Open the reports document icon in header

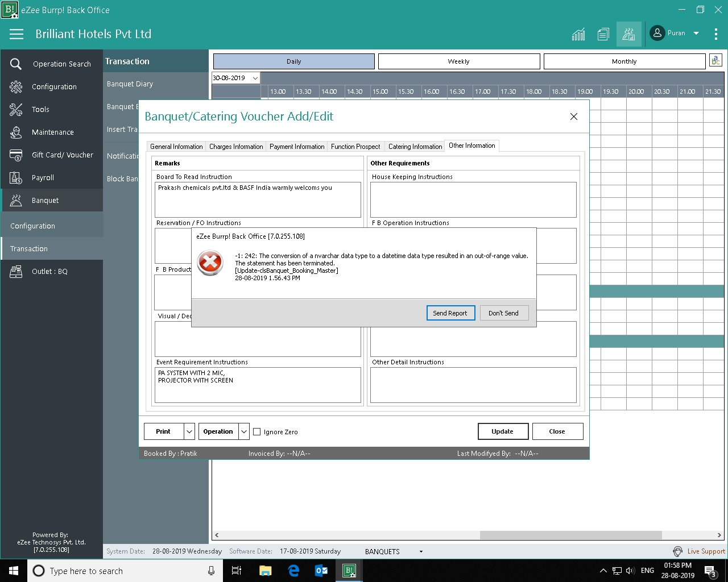pos(603,34)
